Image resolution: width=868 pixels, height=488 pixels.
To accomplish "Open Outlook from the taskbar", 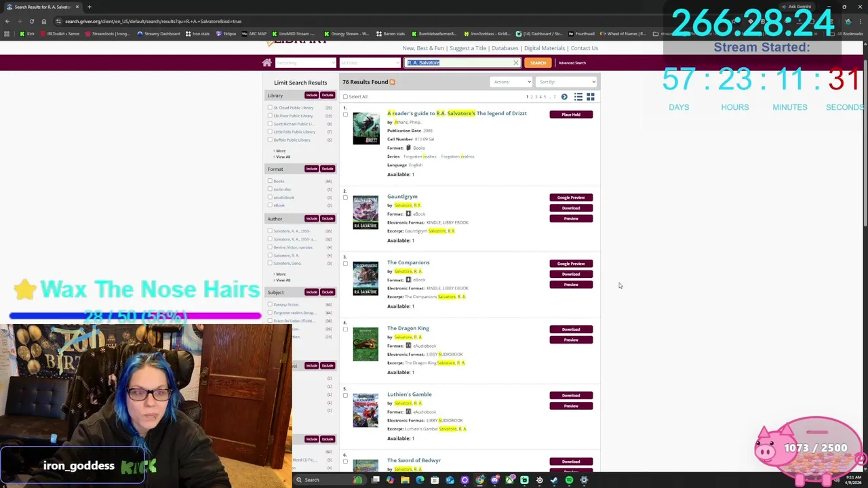I will (x=450, y=480).
